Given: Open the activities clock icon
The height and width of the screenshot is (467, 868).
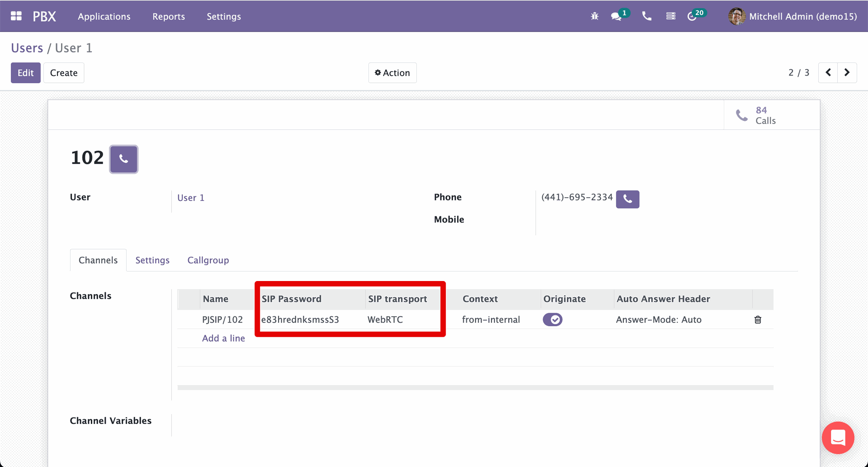Looking at the screenshot, I should pyautogui.click(x=692, y=16).
